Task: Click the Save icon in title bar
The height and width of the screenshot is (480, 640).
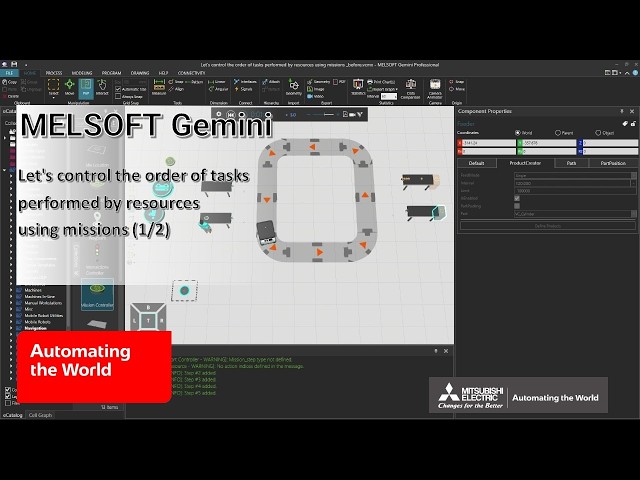Action: click(x=14, y=64)
